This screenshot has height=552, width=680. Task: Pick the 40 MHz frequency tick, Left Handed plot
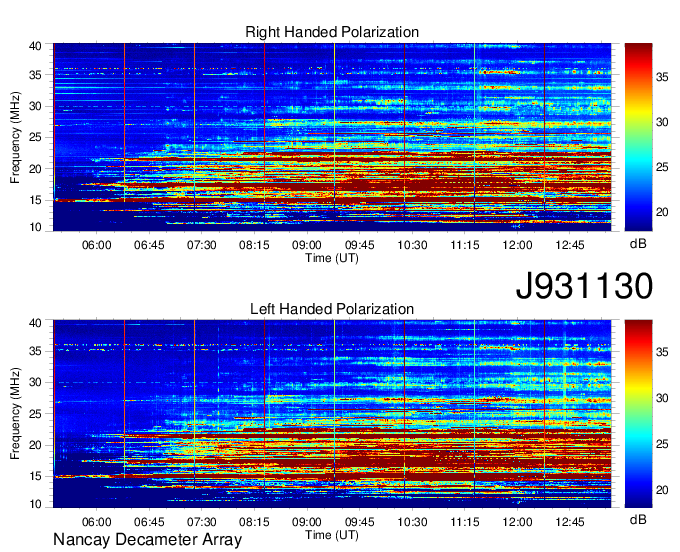point(35,323)
